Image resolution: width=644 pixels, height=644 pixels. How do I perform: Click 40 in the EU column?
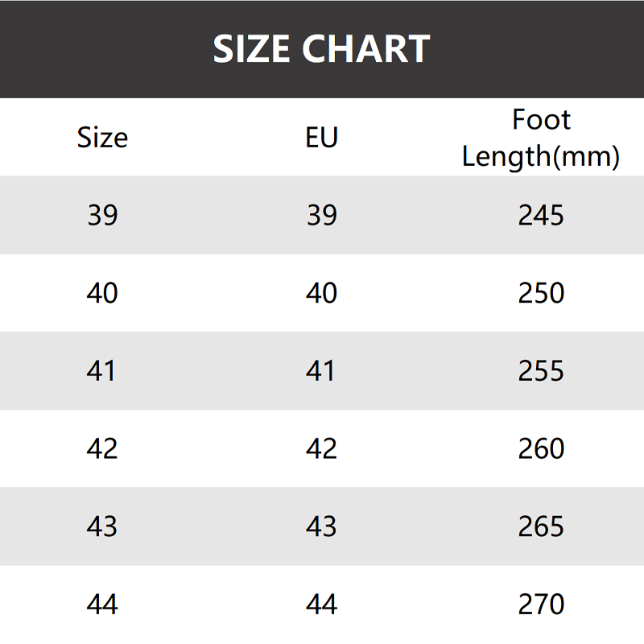pos(321,293)
